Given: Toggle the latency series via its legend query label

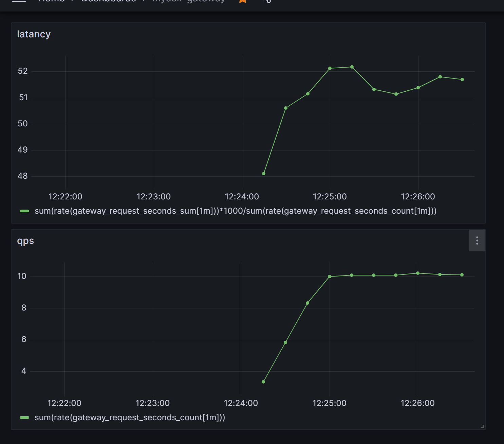Looking at the screenshot, I should [236, 211].
